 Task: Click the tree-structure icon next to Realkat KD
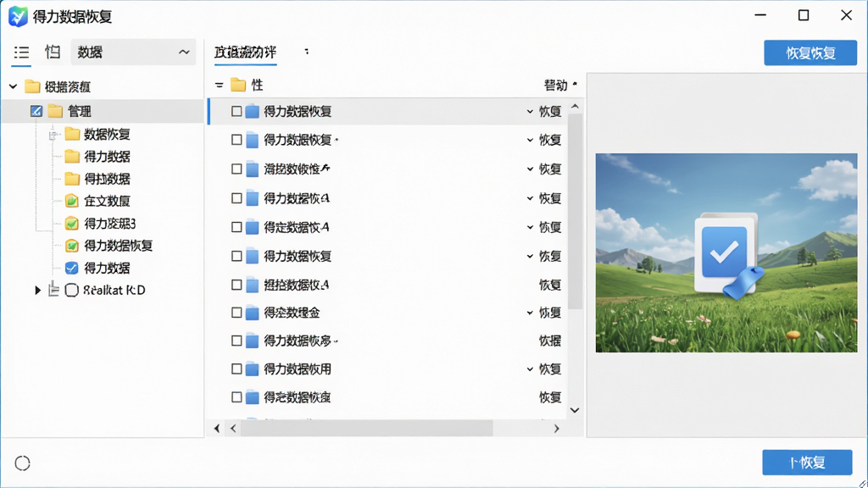click(53, 289)
